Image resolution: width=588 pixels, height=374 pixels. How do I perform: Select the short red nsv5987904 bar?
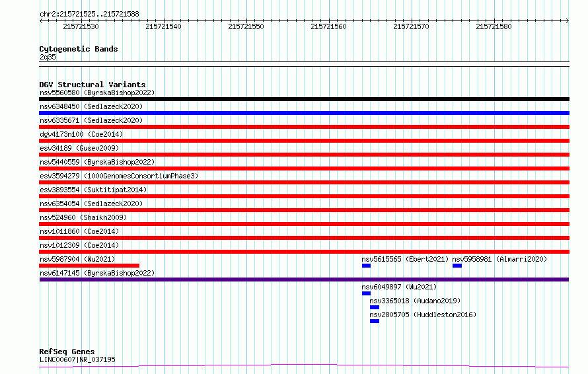[89, 266]
